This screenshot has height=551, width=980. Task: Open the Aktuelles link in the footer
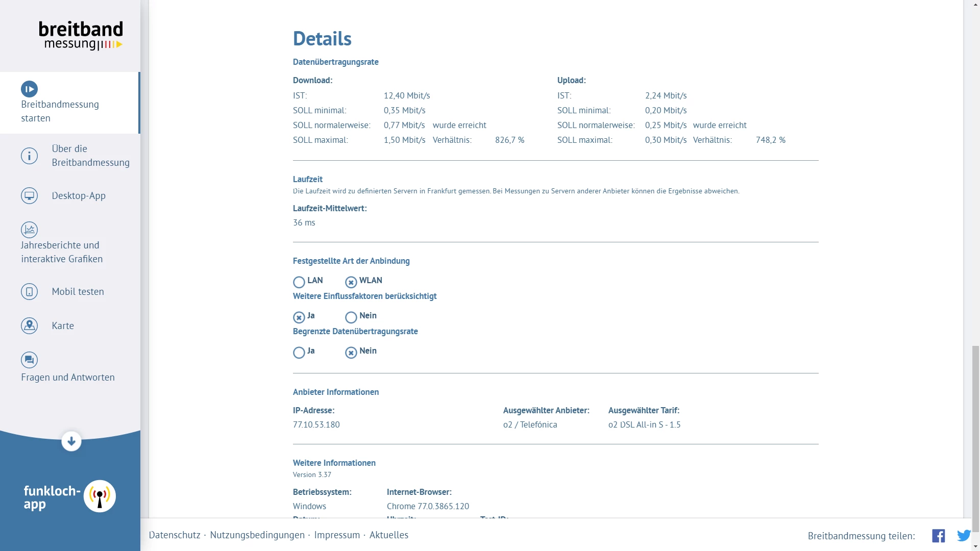(x=389, y=535)
